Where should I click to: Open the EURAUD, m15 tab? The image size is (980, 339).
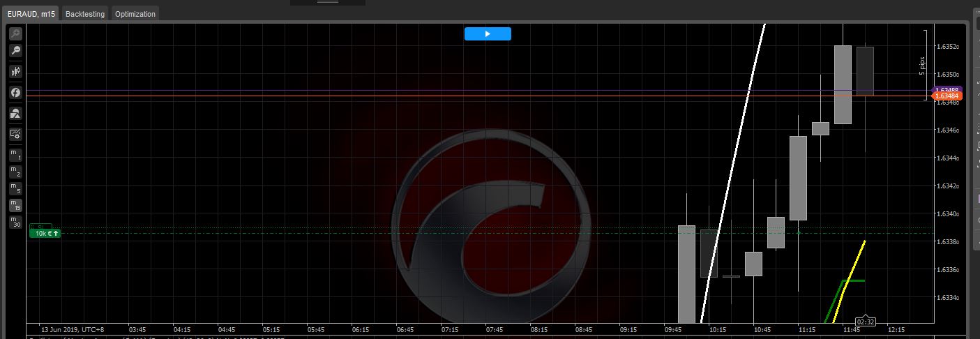point(31,14)
